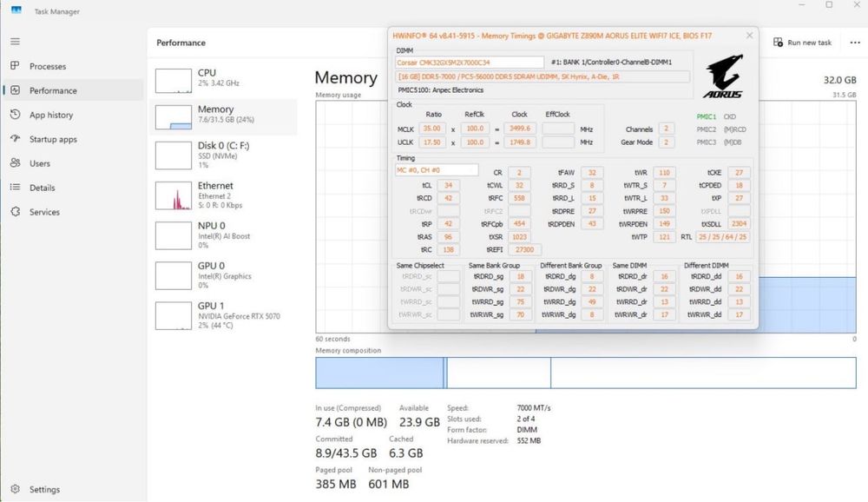Open the three-dots more options menu
The height and width of the screenshot is (502, 868).
point(855,43)
